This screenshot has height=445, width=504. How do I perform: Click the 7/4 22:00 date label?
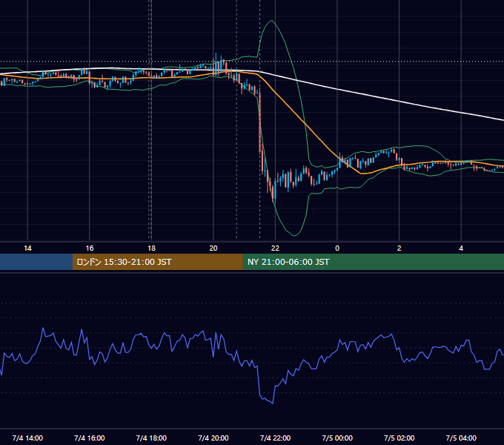tap(275, 438)
